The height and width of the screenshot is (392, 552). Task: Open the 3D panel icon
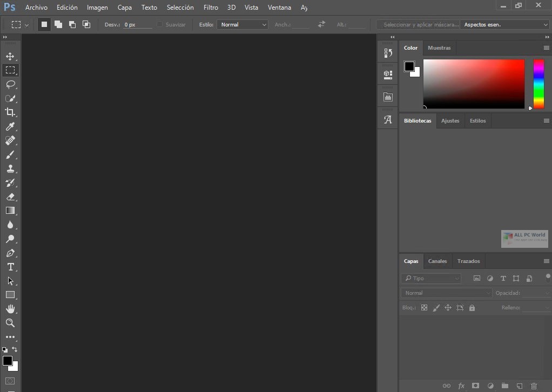point(388,75)
